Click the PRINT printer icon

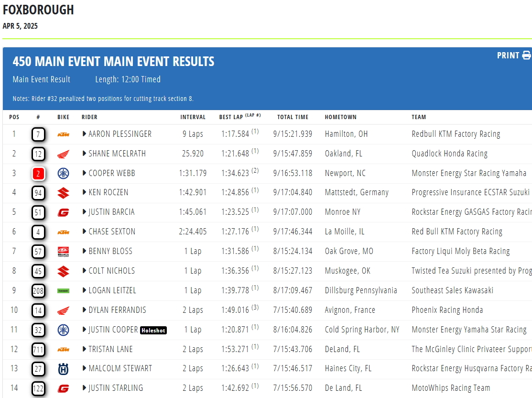[x=526, y=55]
